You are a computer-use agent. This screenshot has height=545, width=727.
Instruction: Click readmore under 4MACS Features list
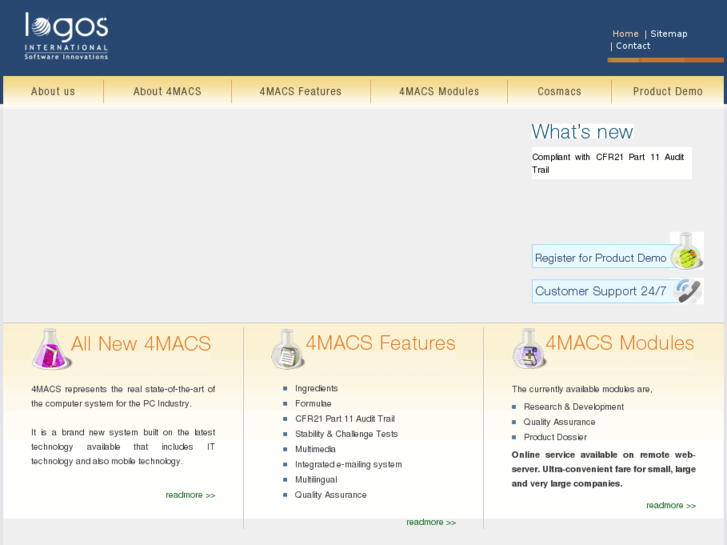tap(431, 522)
